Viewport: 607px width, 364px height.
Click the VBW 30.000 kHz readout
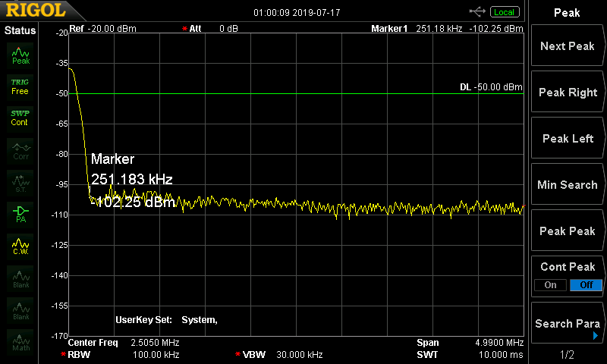tap(278, 355)
